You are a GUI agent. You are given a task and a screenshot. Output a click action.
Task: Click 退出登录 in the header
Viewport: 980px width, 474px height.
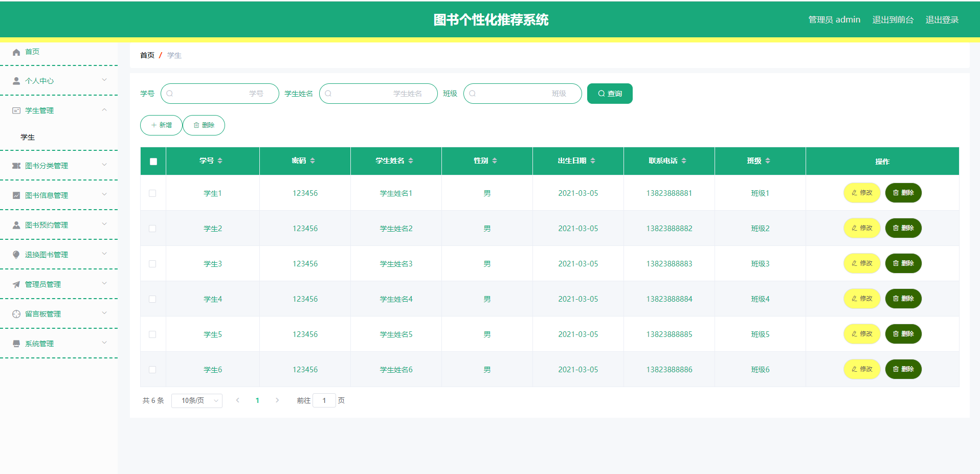pos(942,19)
